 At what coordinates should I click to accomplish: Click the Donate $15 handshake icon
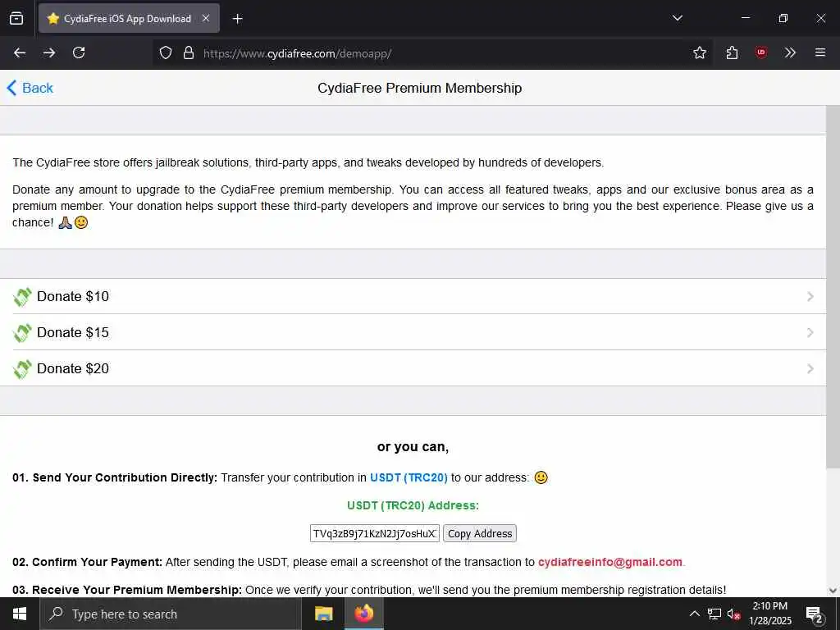(x=22, y=333)
